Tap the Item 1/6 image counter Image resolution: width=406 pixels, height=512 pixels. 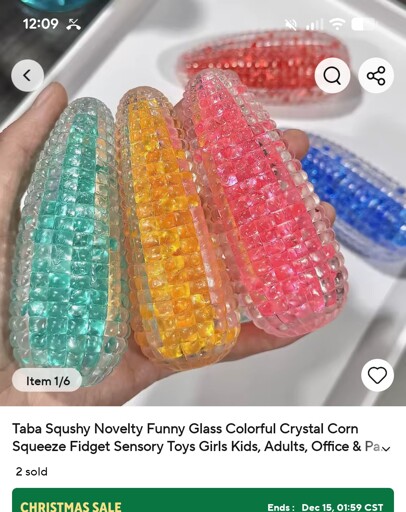[47, 380]
